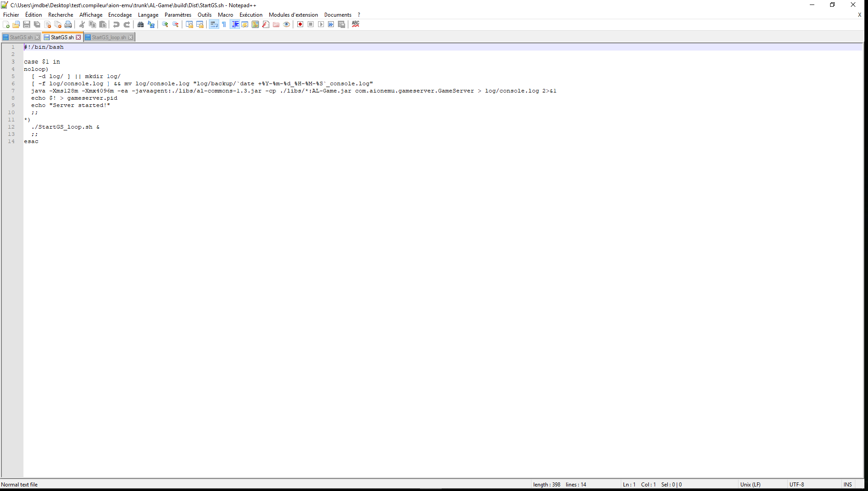Viewport: 868px width, 491px height.
Task: Close the active StartGS.sh tab
Action: [x=78, y=37]
